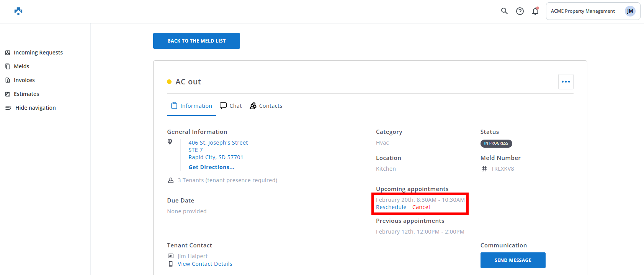Screen dimensions: 644x275
Task: Open Invoices from the sidebar
Action: (x=24, y=80)
